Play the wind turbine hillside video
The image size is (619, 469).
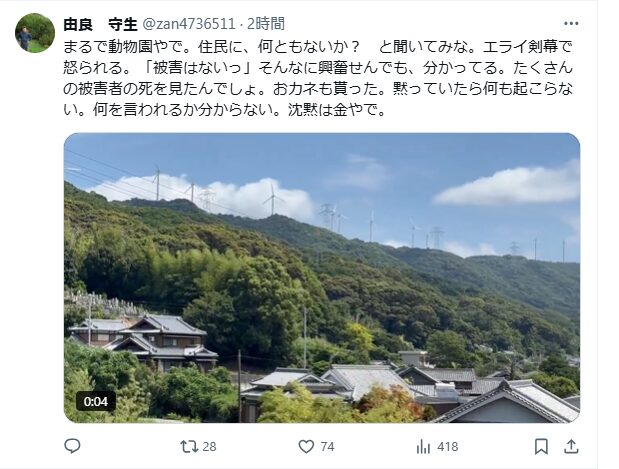322,278
